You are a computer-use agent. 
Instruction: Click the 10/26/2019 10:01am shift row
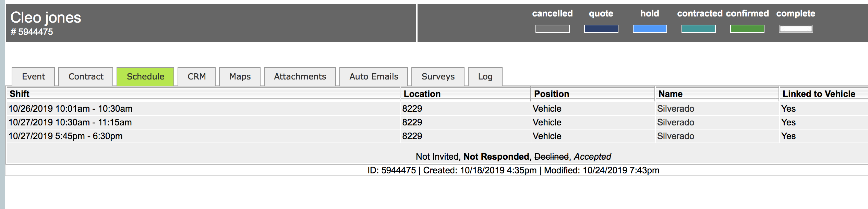tap(70, 109)
